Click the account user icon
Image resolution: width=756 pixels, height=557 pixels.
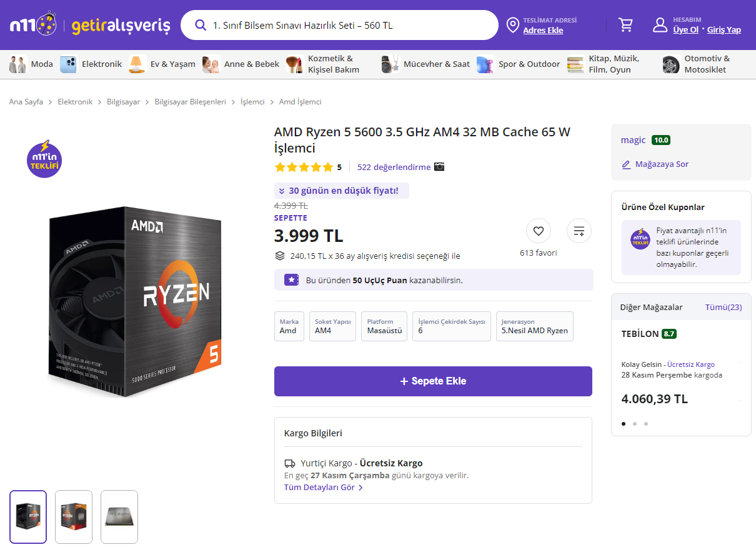pyautogui.click(x=660, y=25)
